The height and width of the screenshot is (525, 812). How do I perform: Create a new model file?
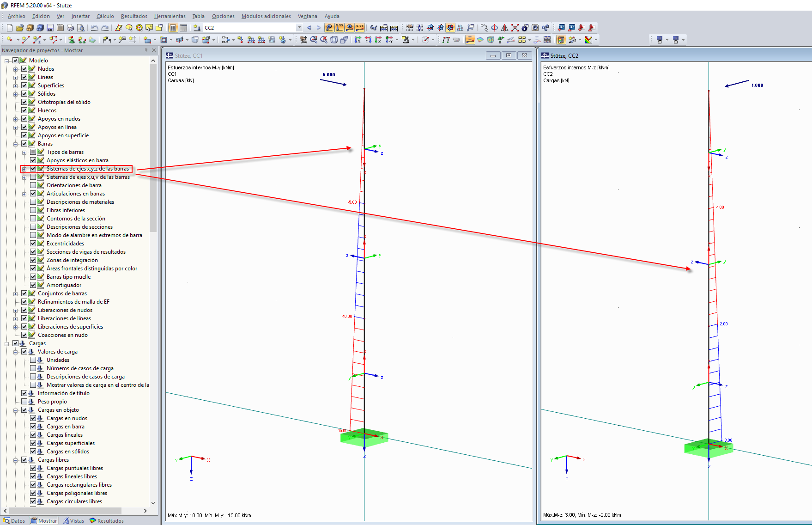tap(9, 28)
